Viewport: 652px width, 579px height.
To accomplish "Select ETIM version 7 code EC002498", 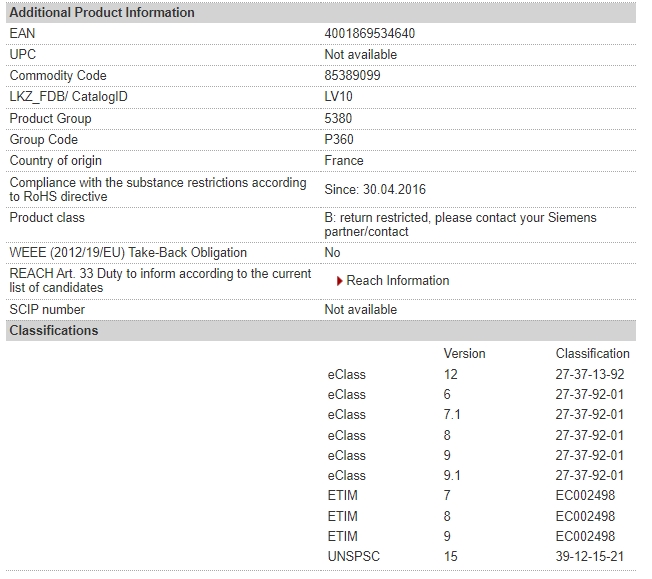I will 585,495.
